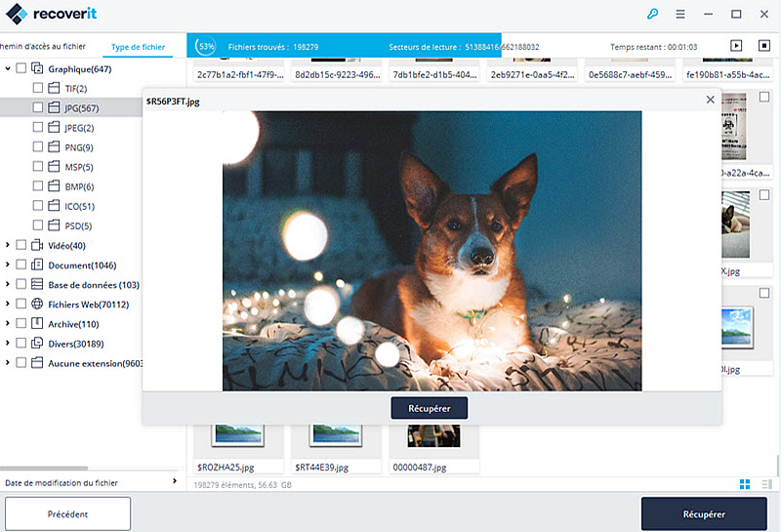The height and width of the screenshot is (532, 781).
Task: Click Récupérer in the preview dialog
Action: [429, 407]
